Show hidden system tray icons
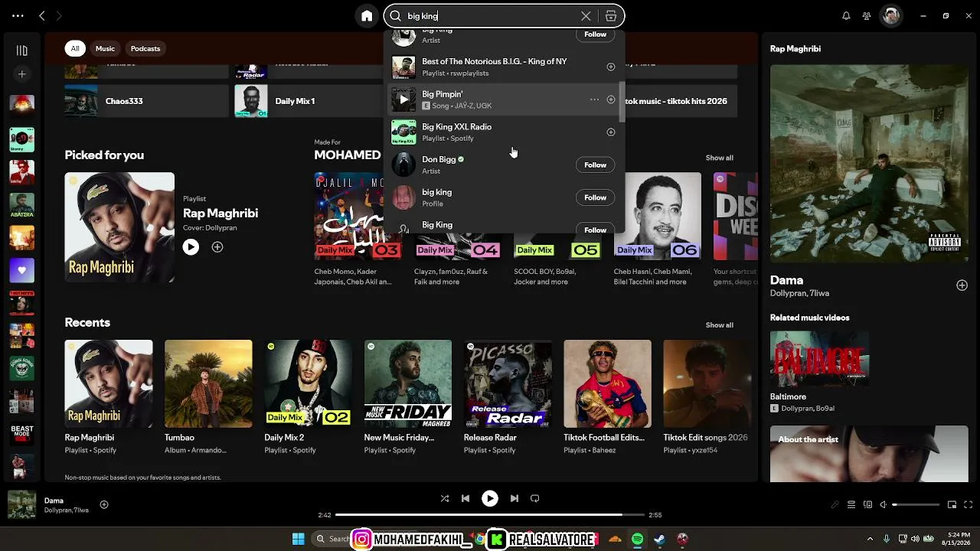 (870, 539)
